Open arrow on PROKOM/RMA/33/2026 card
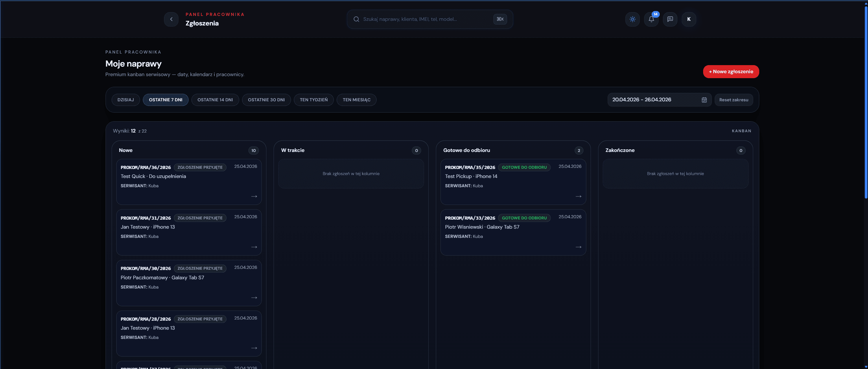Image resolution: width=868 pixels, height=369 pixels. click(578, 247)
